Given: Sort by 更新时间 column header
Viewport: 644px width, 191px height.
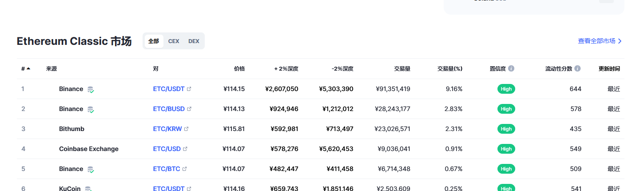Looking at the screenshot, I should point(609,69).
